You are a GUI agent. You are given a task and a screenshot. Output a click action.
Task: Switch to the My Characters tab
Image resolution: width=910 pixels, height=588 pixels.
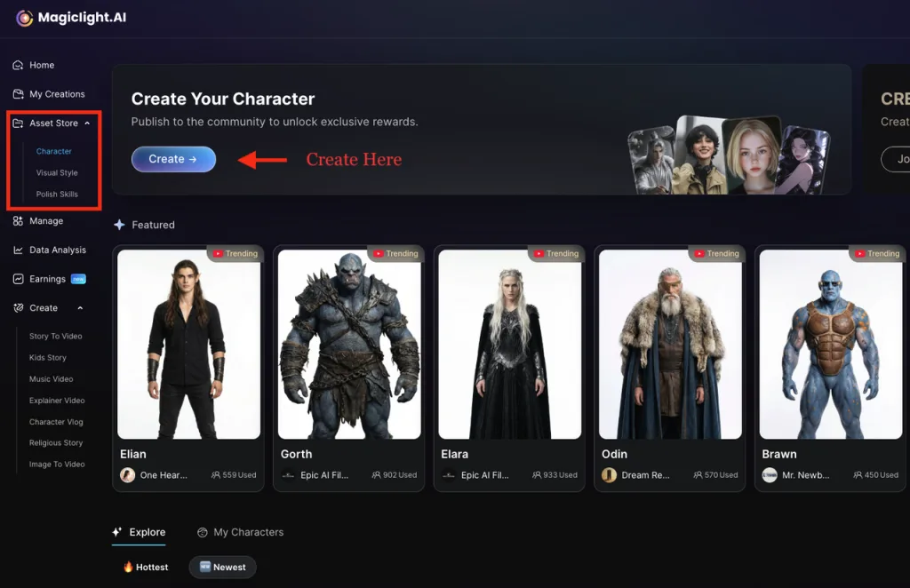click(240, 532)
